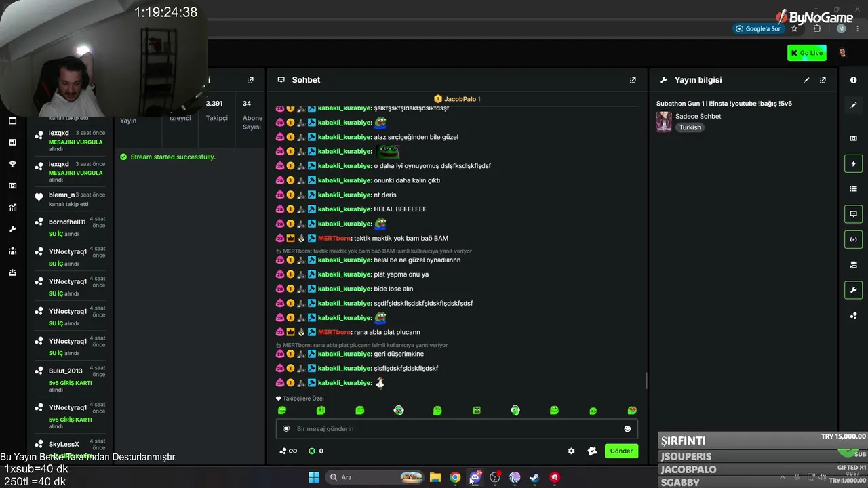The image size is (868, 488).
Task: Select the pencil edit icon in the right sidebar
Action: (853, 106)
